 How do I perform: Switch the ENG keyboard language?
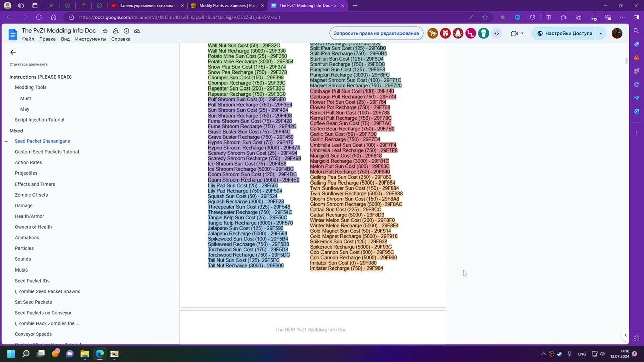582,354
